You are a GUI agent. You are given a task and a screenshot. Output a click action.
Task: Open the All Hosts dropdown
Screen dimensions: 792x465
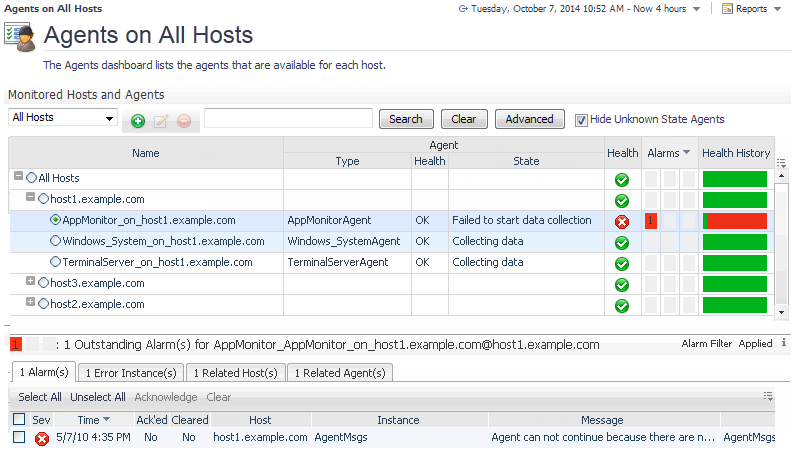click(63, 118)
